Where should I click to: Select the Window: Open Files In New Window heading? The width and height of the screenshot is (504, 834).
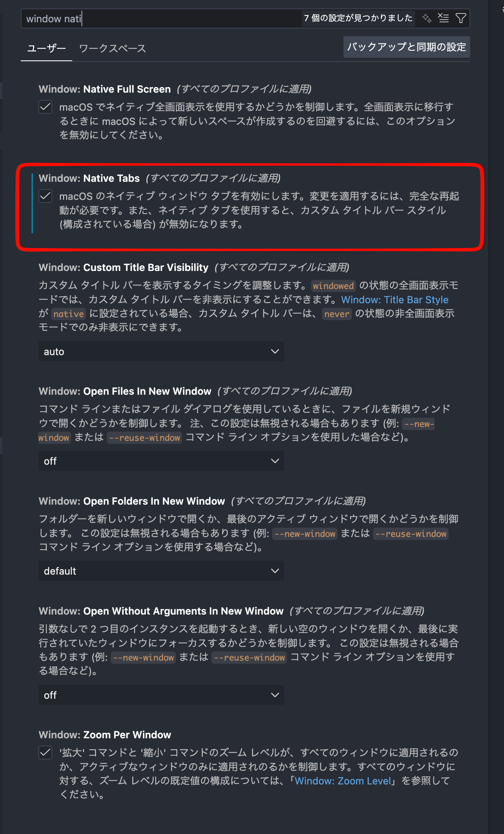[125, 391]
